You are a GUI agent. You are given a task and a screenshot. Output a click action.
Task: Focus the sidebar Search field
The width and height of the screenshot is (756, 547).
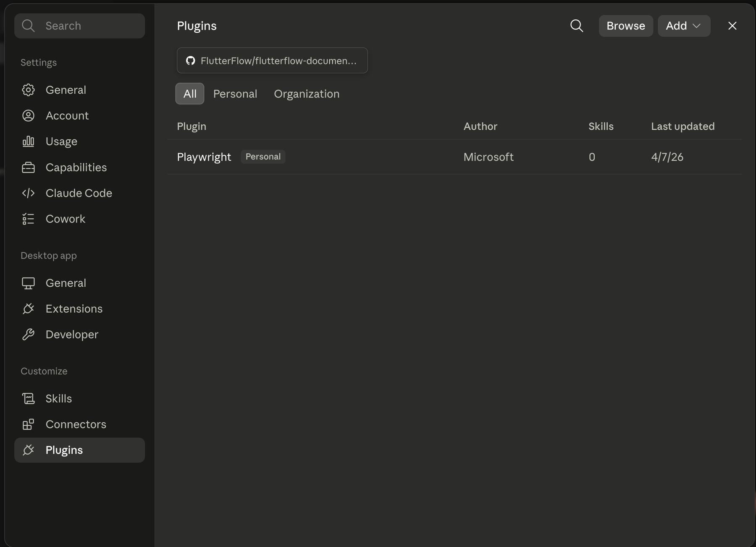click(x=79, y=26)
